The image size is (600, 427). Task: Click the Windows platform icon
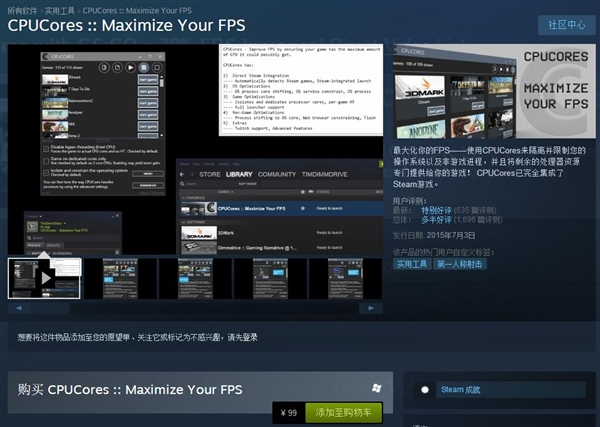point(375,387)
